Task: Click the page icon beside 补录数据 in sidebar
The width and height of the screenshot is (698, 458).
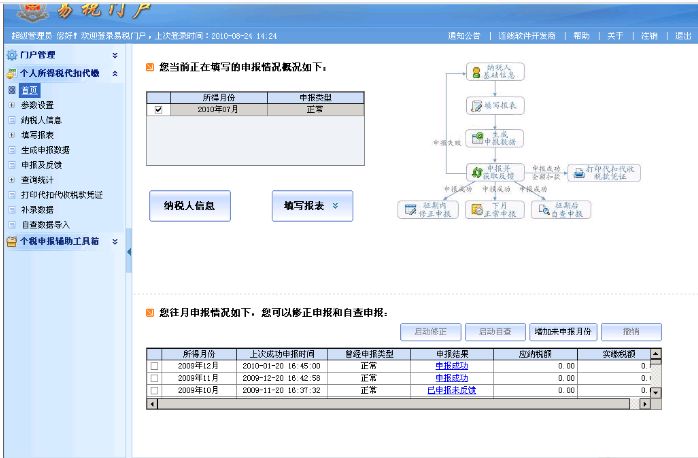Action: point(12,210)
